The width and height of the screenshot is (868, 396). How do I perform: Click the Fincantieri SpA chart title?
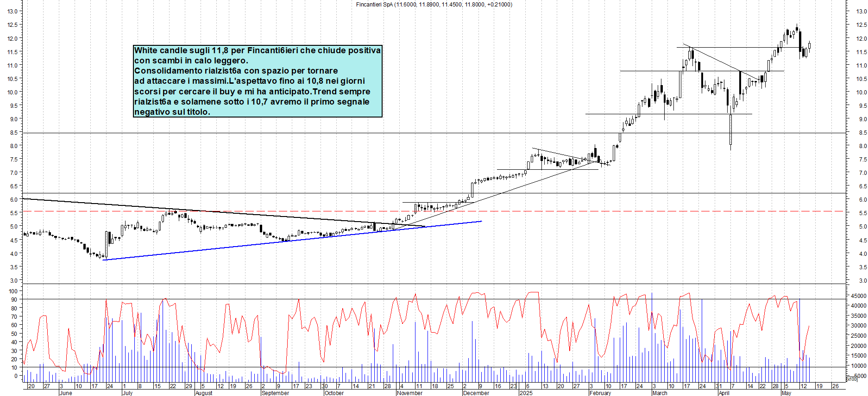coord(434,5)
